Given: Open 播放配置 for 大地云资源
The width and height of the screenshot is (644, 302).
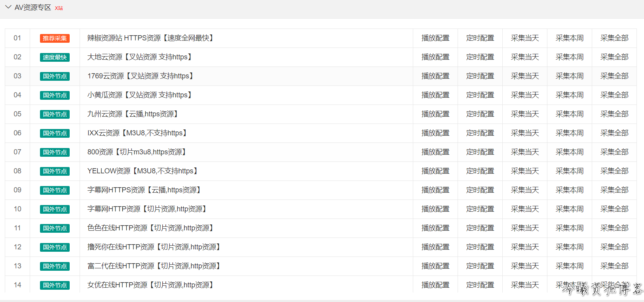Looking at the screenshot, I should (x=435, y=57).
